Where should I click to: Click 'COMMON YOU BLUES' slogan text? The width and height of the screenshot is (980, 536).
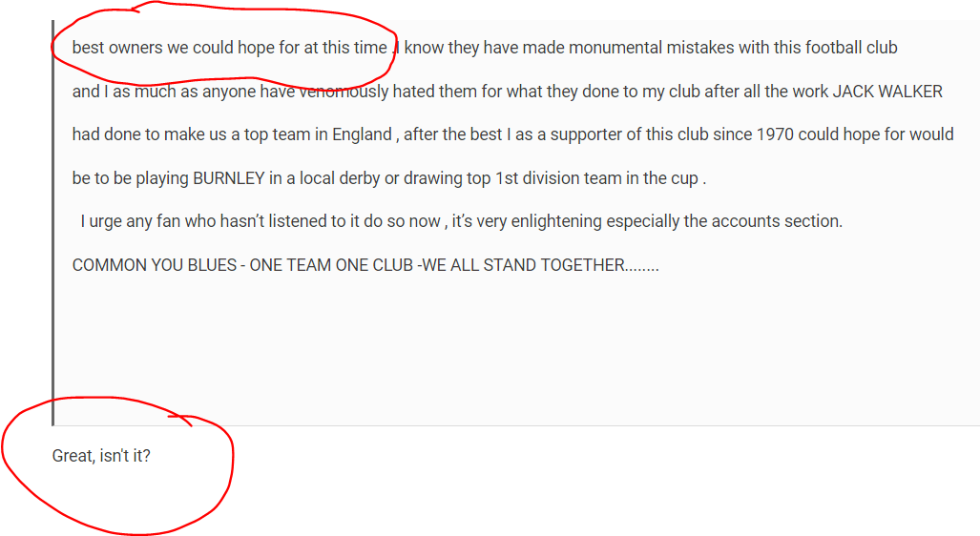pyautogui.click(x=155, y=265)
